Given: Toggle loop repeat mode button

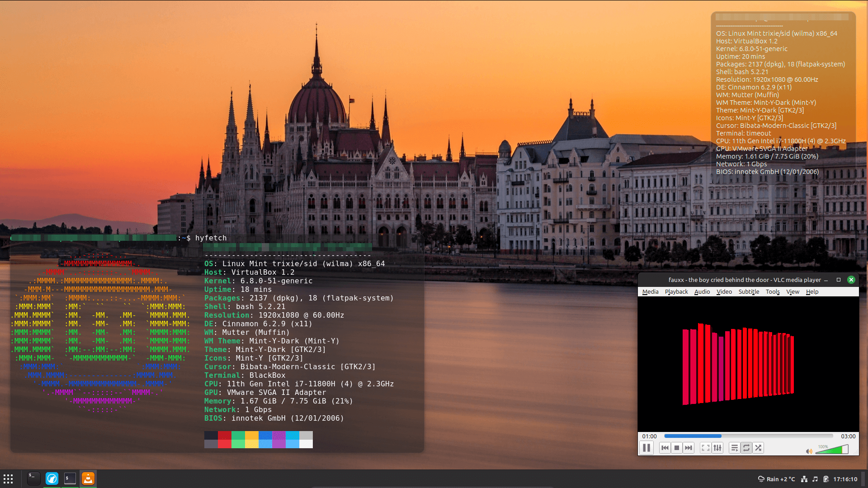Looking at the screenshot, I should (746, 448).
